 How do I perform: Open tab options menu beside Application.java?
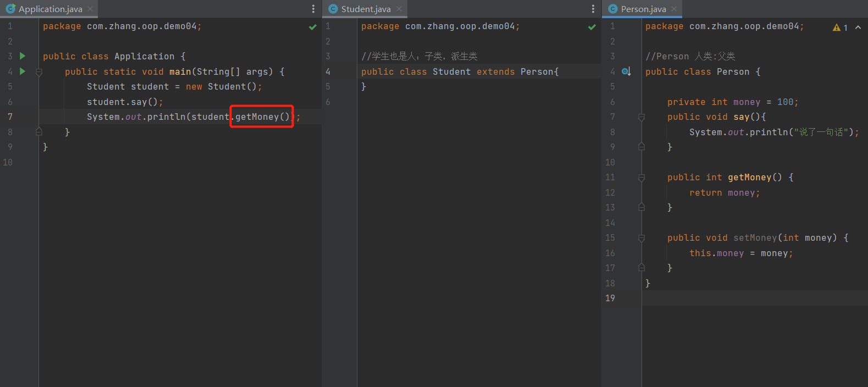(x=313, y=9)
